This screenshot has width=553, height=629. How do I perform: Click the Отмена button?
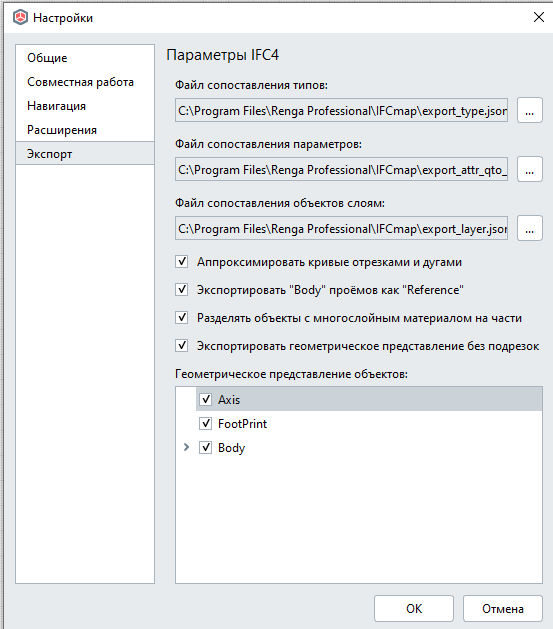click(503, 609)
